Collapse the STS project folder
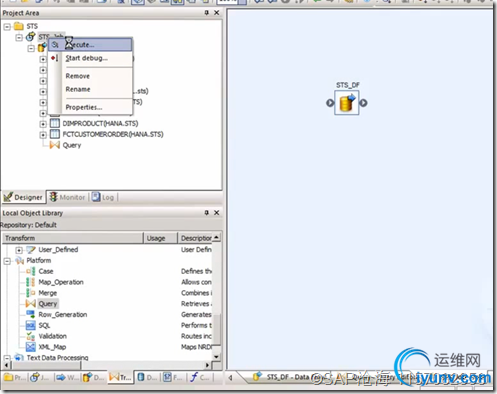 [7, 26]
